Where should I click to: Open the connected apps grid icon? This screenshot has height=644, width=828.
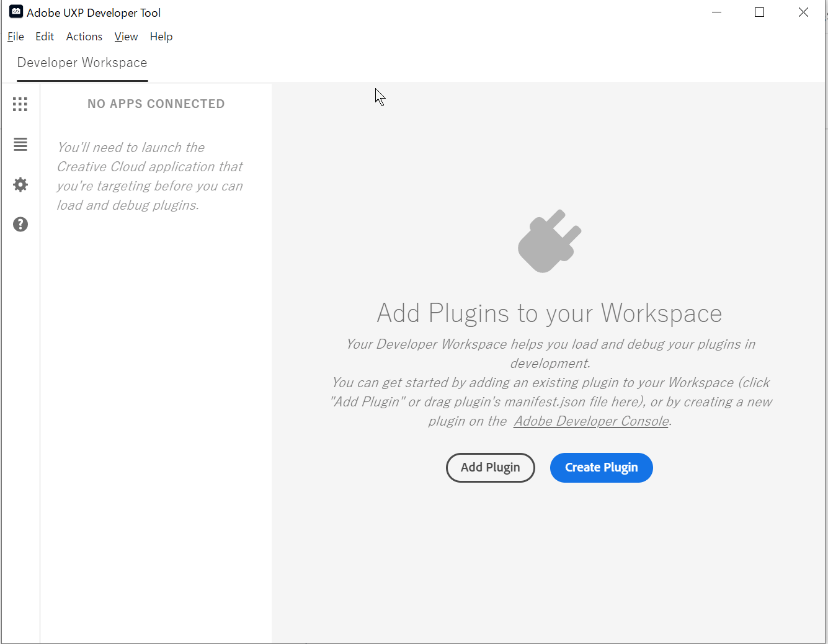20,104
